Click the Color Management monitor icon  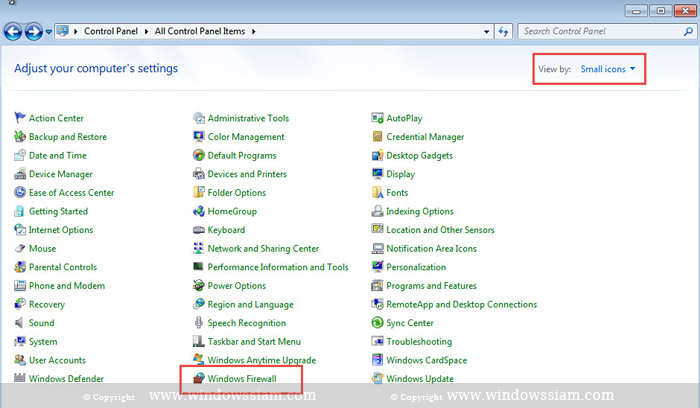199,137
